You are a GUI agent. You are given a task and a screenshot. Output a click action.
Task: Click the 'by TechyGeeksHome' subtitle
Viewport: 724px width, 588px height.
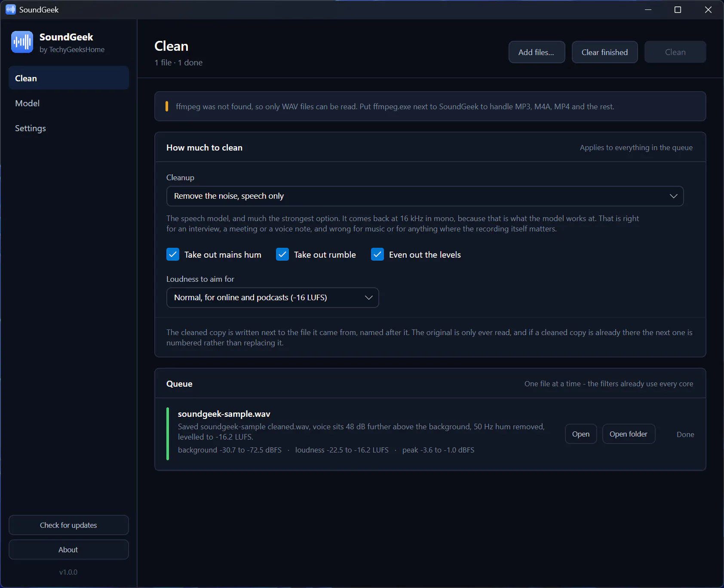click(x=72, y=49)
